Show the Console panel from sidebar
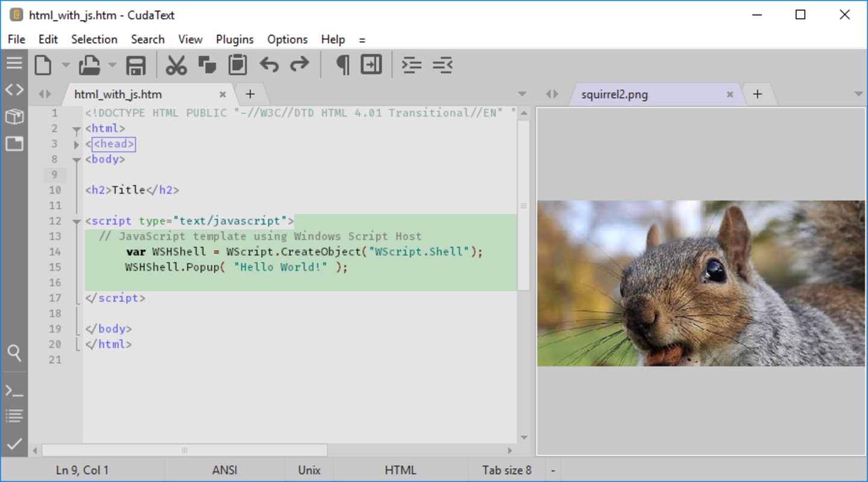The height and width of the screenshot is (482, 868). click(x=14, y=390)
